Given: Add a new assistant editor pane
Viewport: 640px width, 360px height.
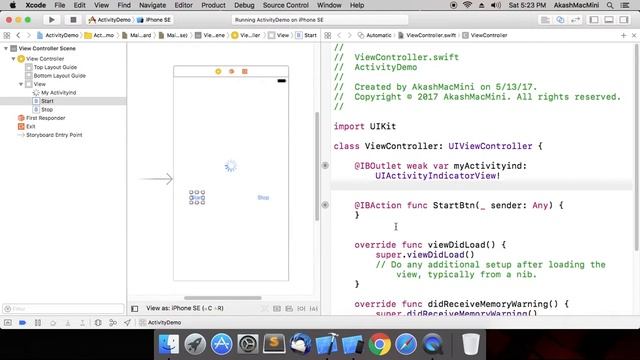Looking at the screenshot, I should [x=623, y=36].
